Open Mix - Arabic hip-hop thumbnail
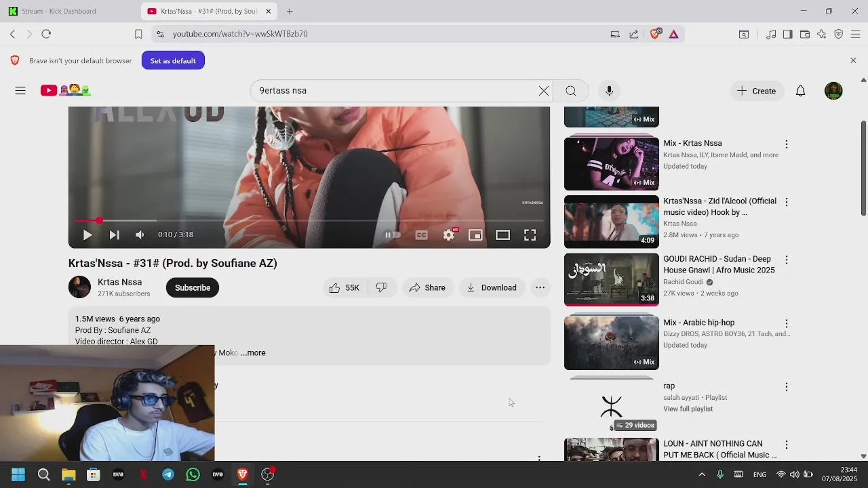868x488 pixels. [612, 344]
